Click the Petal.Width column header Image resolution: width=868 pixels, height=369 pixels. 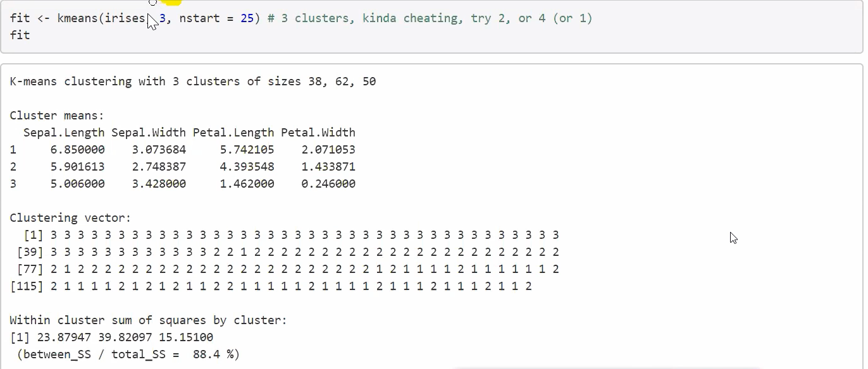tap(318, 133)
